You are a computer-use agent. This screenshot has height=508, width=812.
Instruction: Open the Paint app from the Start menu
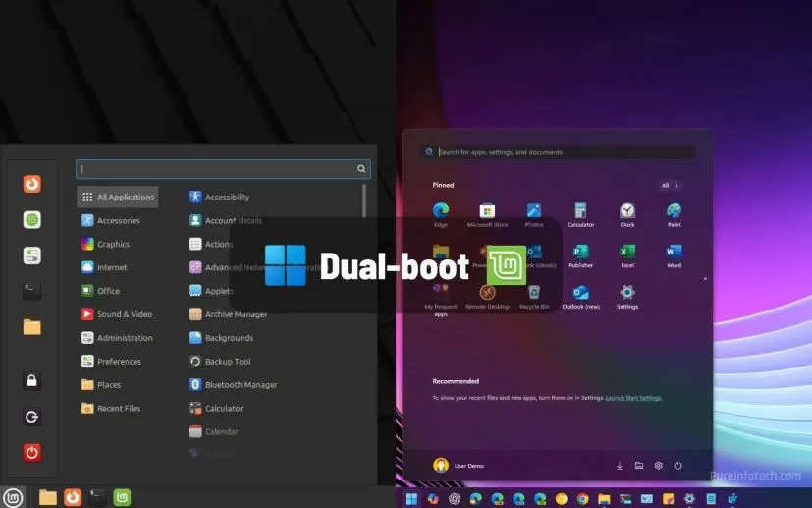[x=674, y=212]
